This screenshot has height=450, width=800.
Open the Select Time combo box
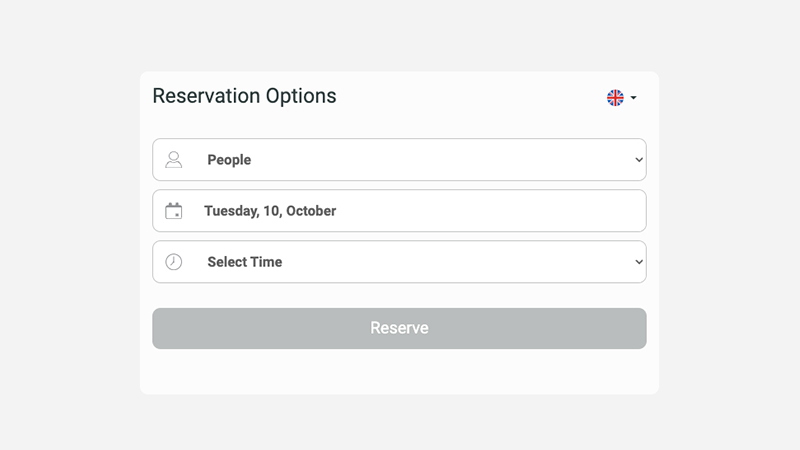[399, 262]
